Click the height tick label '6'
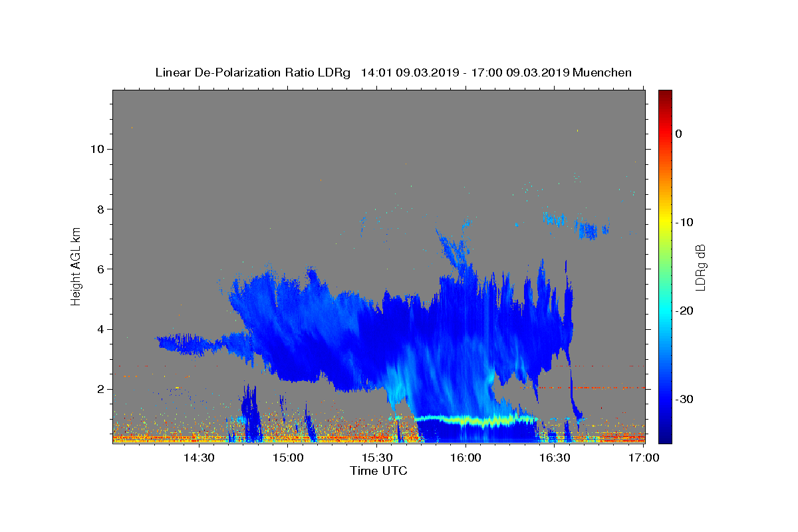Image resolution: width=798 pixels, height=532 pixels. point(100,269)
